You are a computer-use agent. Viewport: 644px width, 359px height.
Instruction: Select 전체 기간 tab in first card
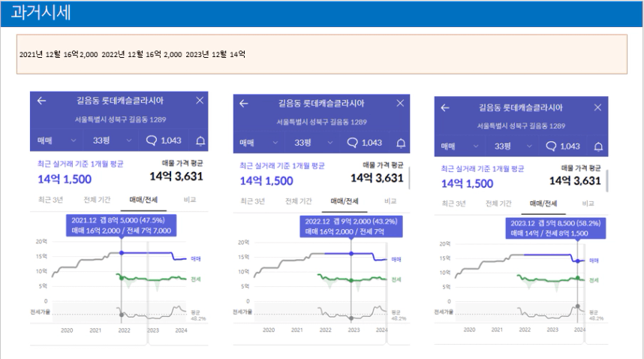(x=97, y=200)
